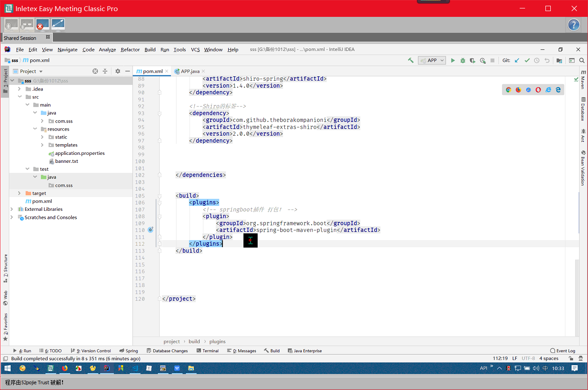Click the Run with Profiler icon
The image size is (588, 390).
click(482, 60)
